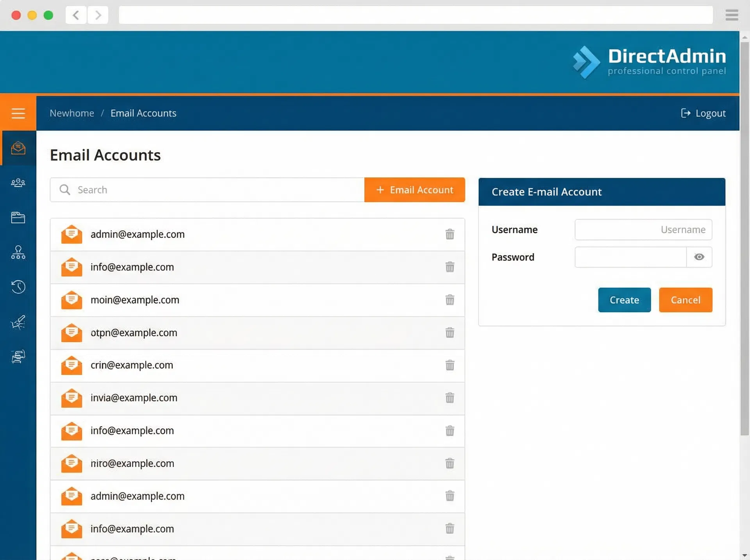This screenshot has height=560, width=750.
Task: Select niro@example.com in the list
Action: click(x=257, y=464)
